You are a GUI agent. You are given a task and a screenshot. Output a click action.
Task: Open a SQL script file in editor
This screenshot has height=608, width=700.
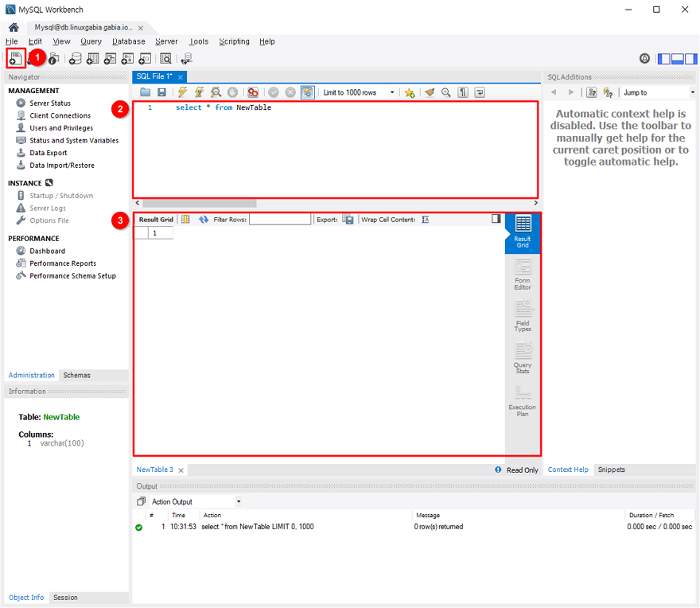(145, 92)
